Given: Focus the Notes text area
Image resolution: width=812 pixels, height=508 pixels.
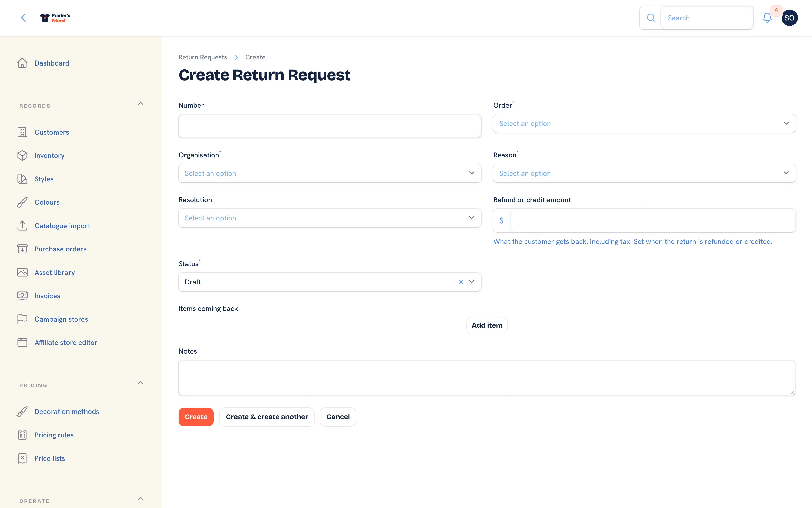Looking at the screenshot, I should tap(487, 378).
